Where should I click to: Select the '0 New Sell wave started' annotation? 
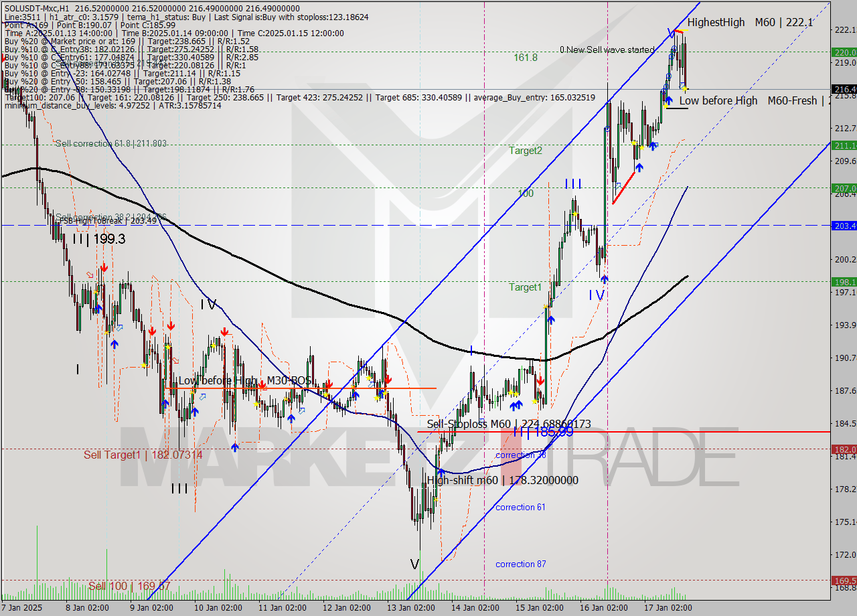tap(607, 50)
